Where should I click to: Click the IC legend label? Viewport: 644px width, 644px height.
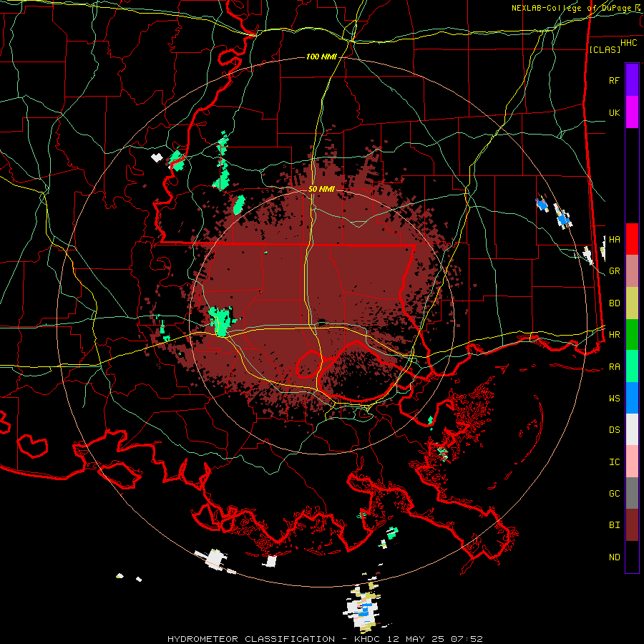point(614,462)
